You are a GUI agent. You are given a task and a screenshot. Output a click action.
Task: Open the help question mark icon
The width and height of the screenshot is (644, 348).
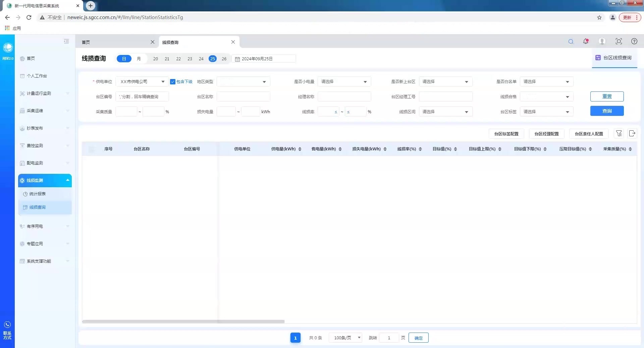[634, 41]
